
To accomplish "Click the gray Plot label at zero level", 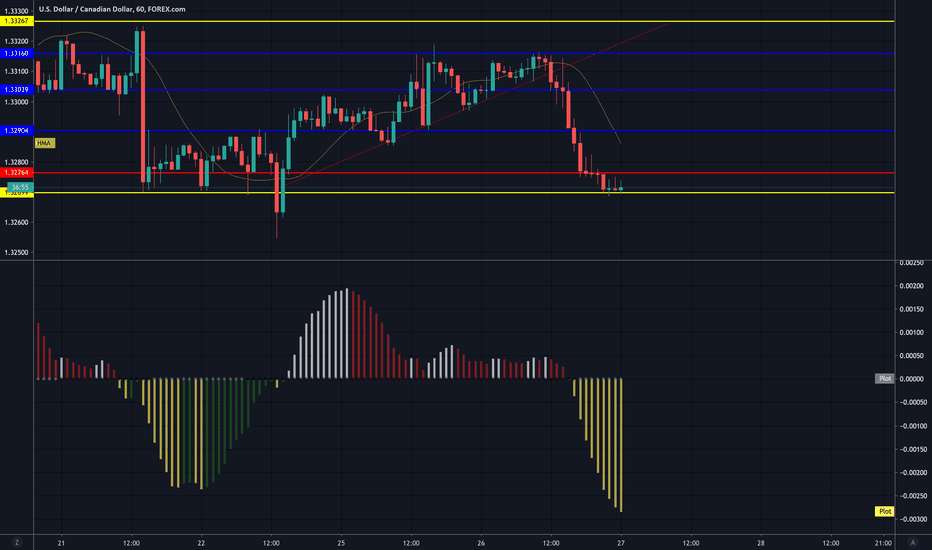I will click(x=884, y=379).
